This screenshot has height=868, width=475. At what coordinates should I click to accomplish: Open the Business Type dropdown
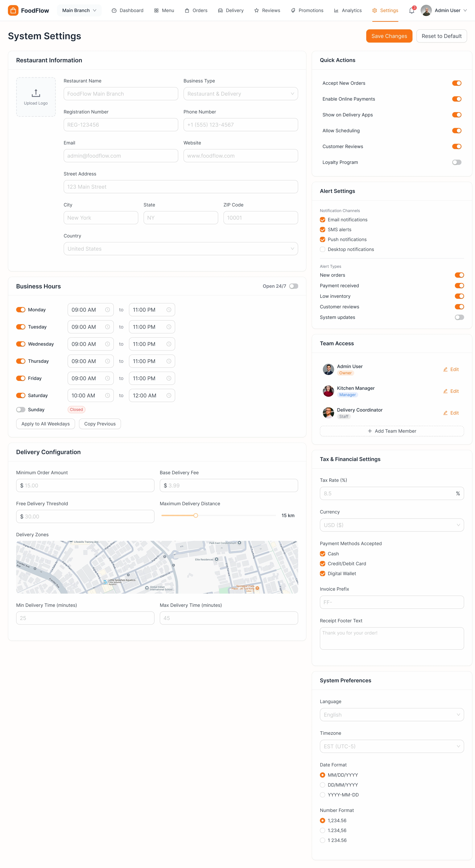[240, 94]
